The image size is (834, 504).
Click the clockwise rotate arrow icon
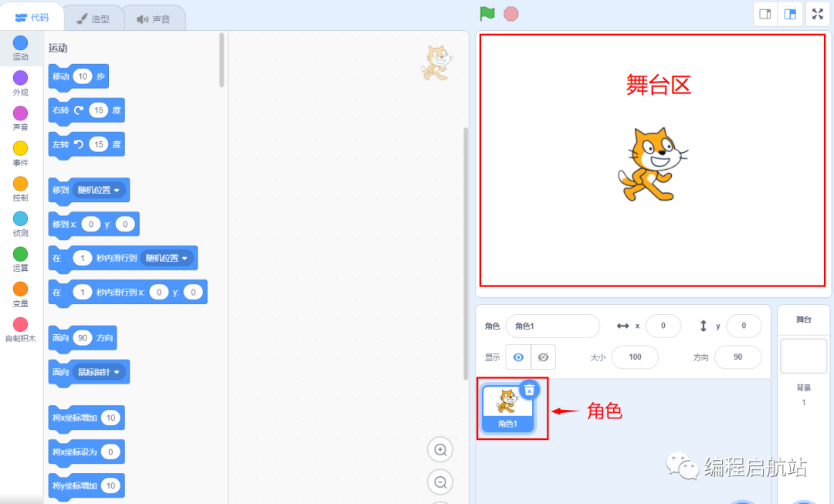pyautogui.click(x=79, y=110)
